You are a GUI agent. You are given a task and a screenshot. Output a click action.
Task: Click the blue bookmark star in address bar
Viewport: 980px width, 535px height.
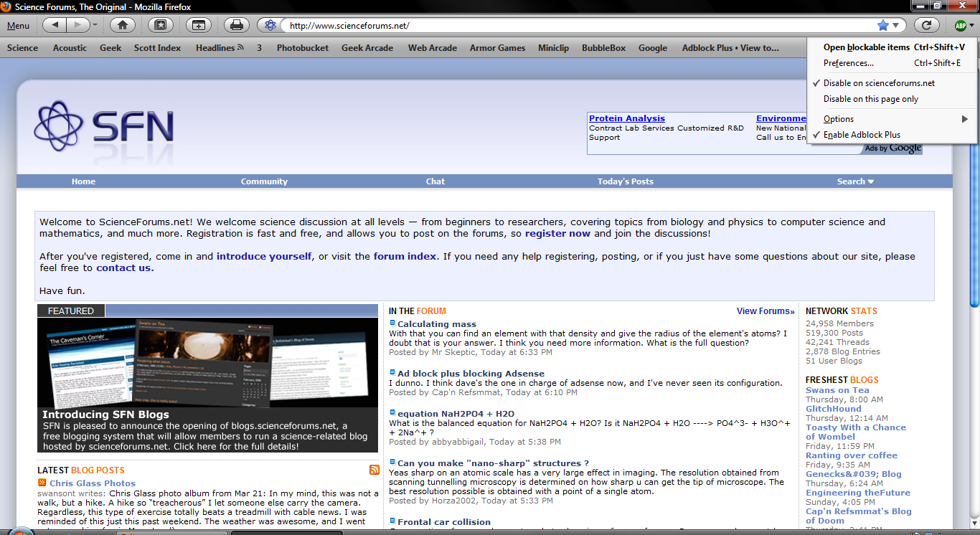pyautogui.click(x=882, y=25)
